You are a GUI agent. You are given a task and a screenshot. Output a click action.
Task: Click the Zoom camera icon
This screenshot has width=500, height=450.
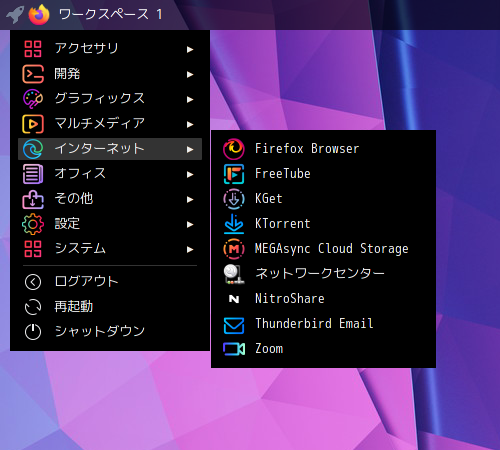234,349
